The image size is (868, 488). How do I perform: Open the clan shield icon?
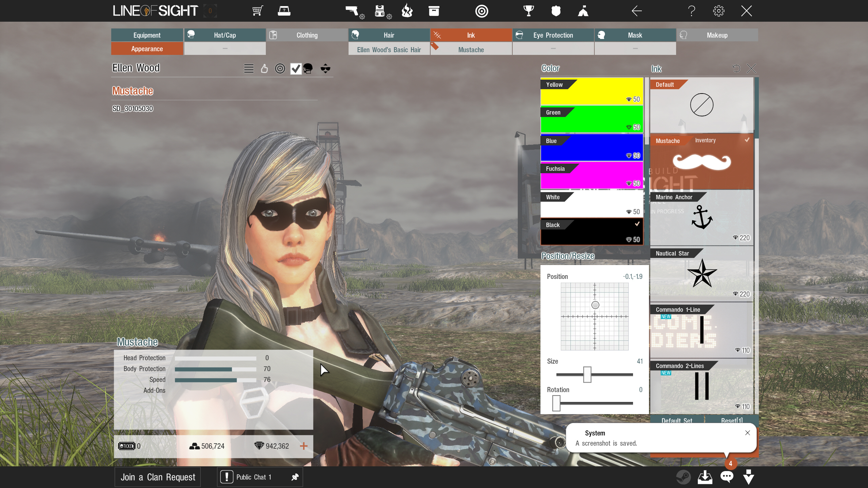(556, 11)
